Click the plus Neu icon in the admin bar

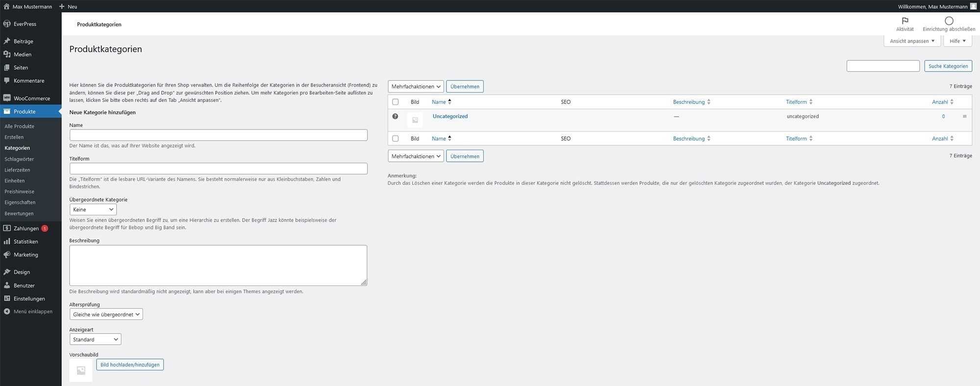(62, 6)
